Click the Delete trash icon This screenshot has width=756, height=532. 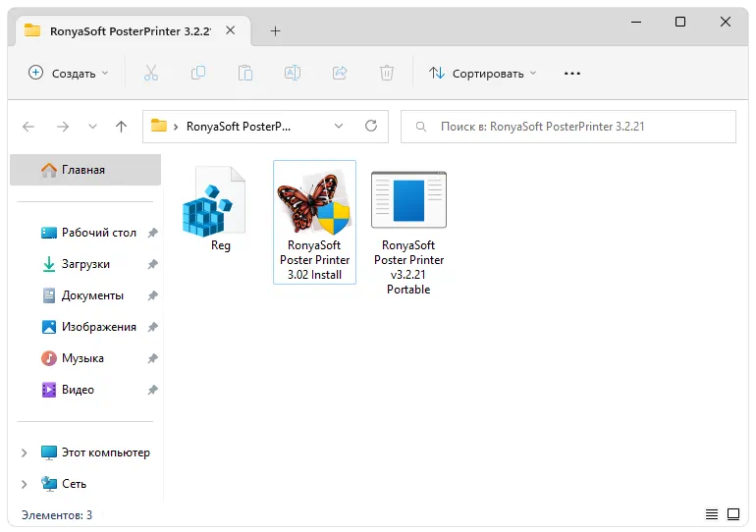[x=387, y=74]
